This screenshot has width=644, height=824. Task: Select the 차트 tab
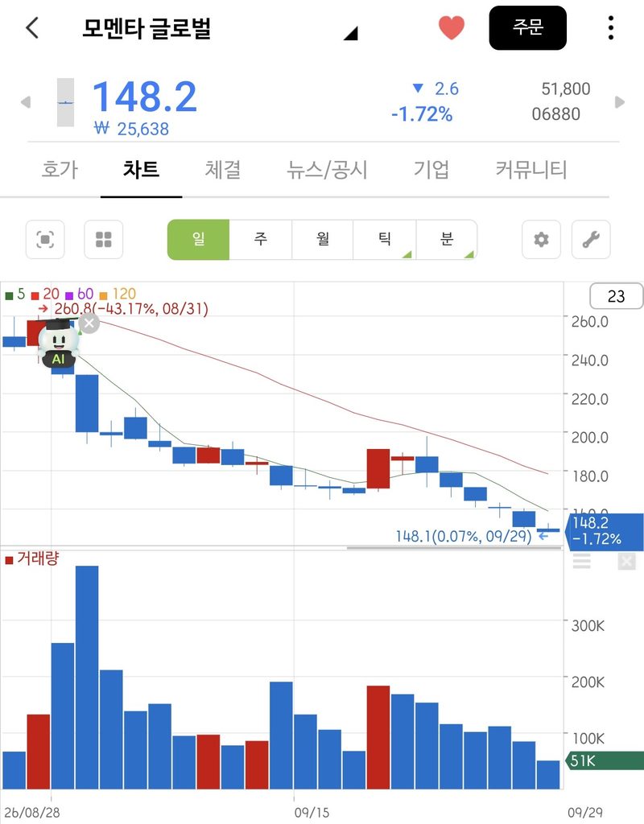pyautogui.click(x=141, y=170)
